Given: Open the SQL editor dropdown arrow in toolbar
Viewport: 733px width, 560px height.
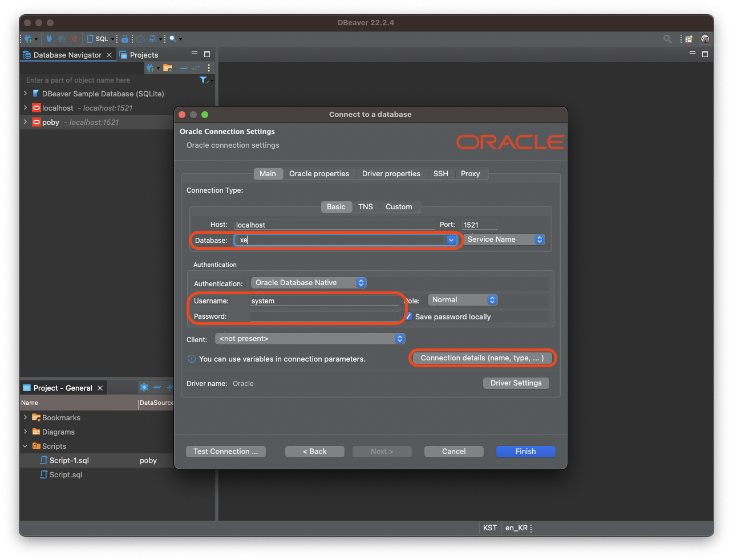Looking at the screenshot, I should [112, 39].
